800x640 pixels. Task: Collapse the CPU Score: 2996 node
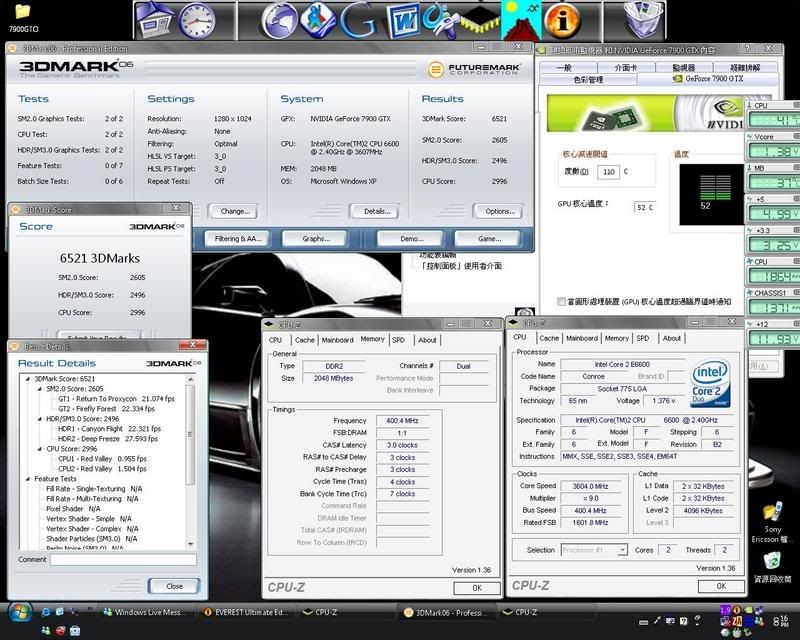(40, 449)
